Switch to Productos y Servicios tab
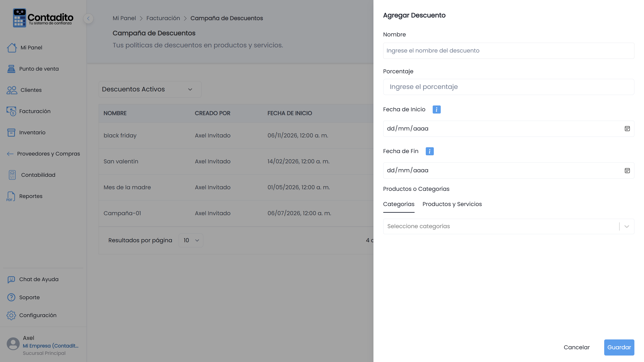 point(452,204)
